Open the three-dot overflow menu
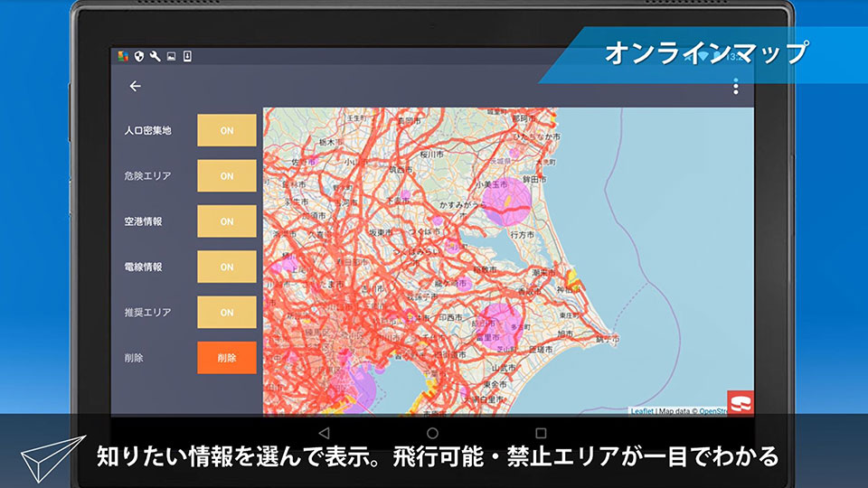This screenshot has width=868, height=488. coord(735,87)
